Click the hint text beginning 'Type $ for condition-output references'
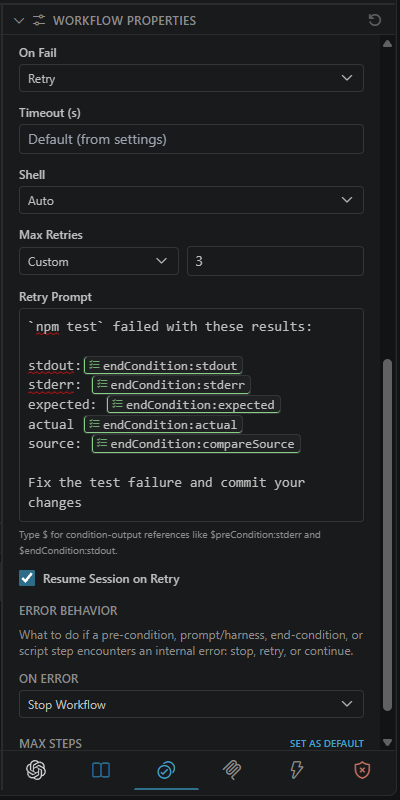Screen dimensions: 400x800 [170, 542]
